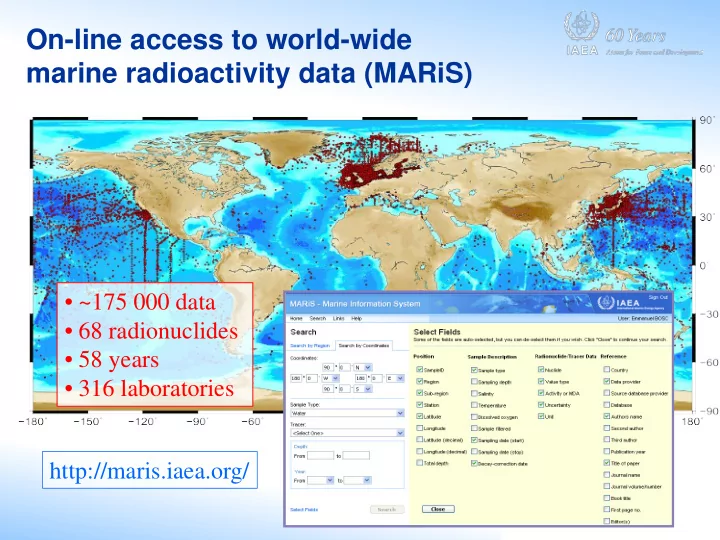Check the Source database provider checkbox

point(607,393)
